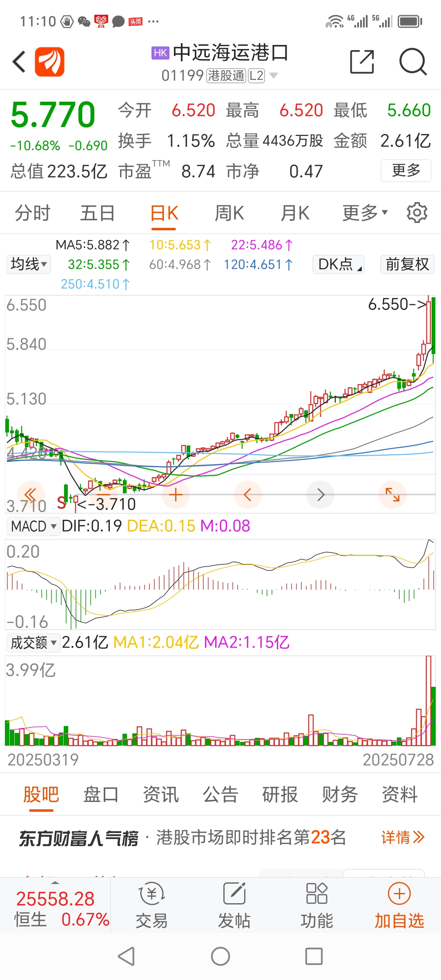Tap the 港股通 badge
Image resolution: width=441 pixels, height=980 pixels.
(x=226, y=76)
